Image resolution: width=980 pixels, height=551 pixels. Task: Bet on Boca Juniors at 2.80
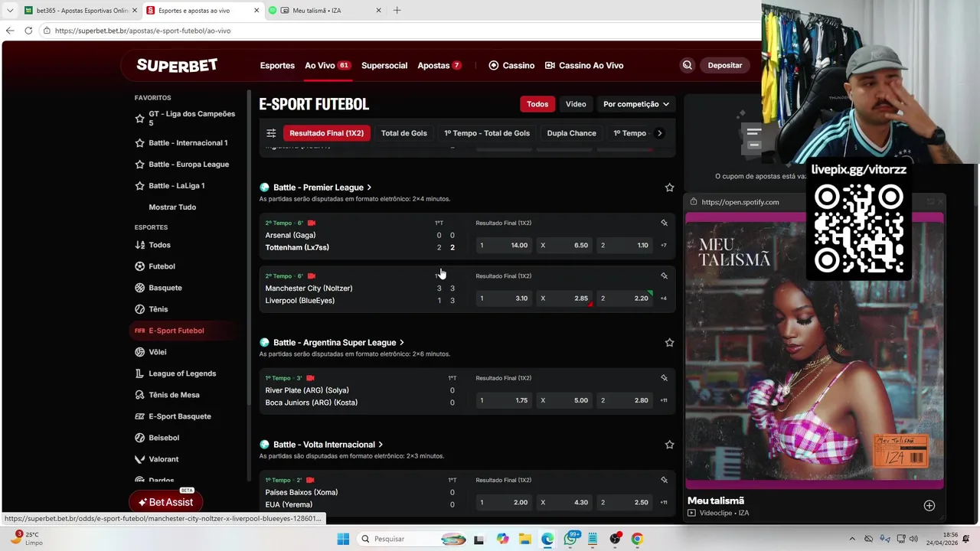[x=625, y=400]
